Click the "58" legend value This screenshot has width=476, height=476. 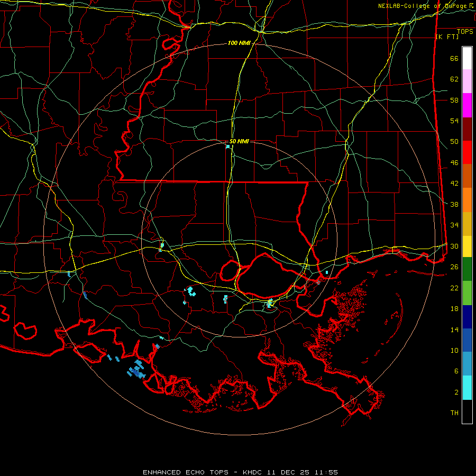[x=454, y=100]
